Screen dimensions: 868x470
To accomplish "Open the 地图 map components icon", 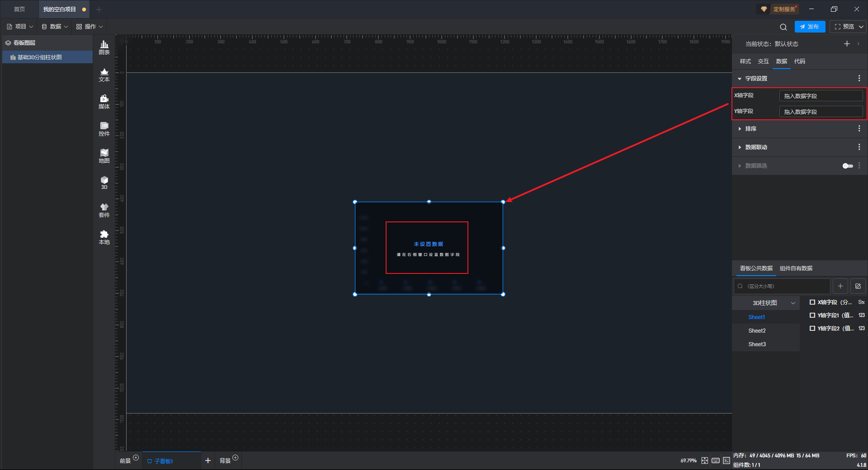I will [104, 156].
